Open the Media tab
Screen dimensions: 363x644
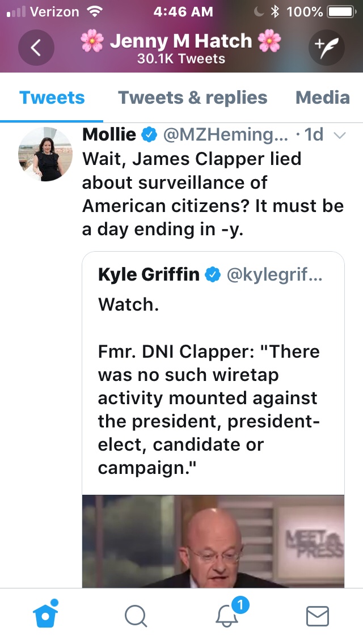pyautogui.click(x=322, y=98)
